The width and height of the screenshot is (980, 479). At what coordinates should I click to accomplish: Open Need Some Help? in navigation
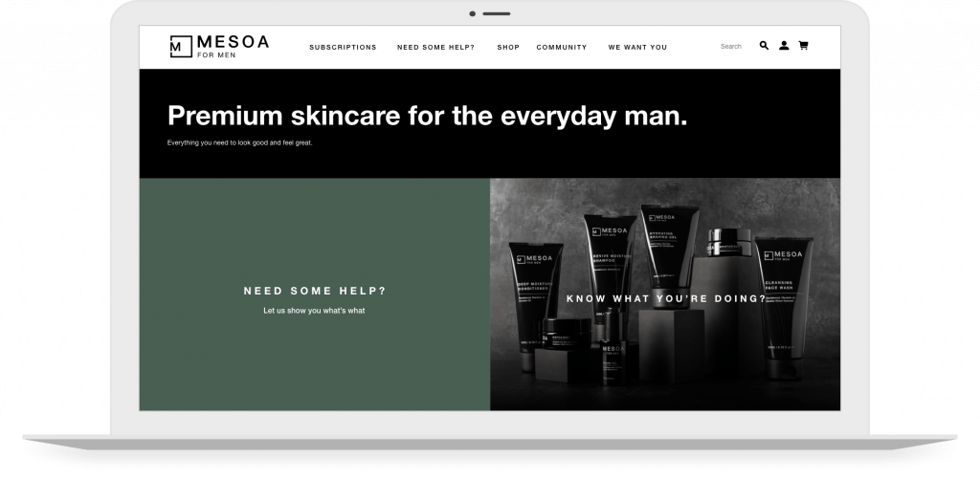coord(435,48)
